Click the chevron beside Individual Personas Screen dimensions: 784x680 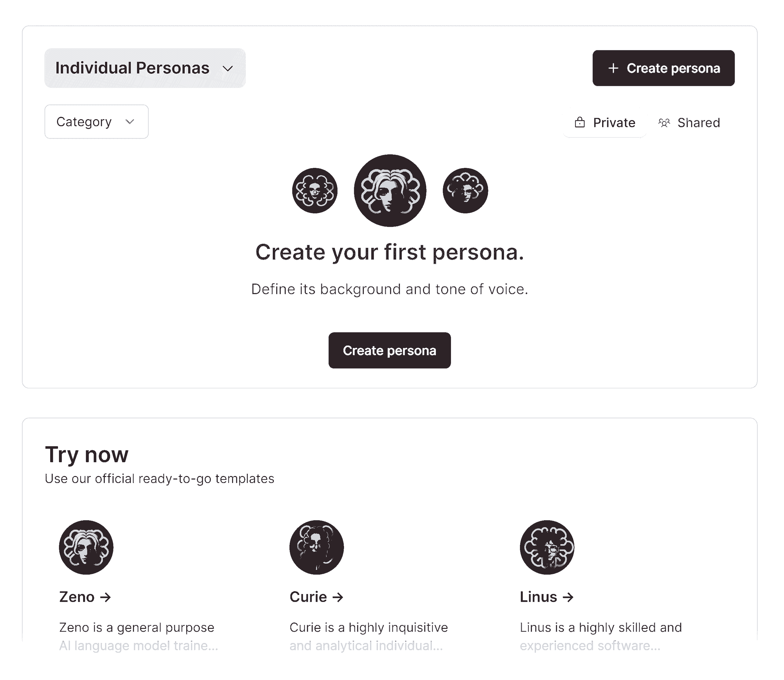[x=228, y=69]
